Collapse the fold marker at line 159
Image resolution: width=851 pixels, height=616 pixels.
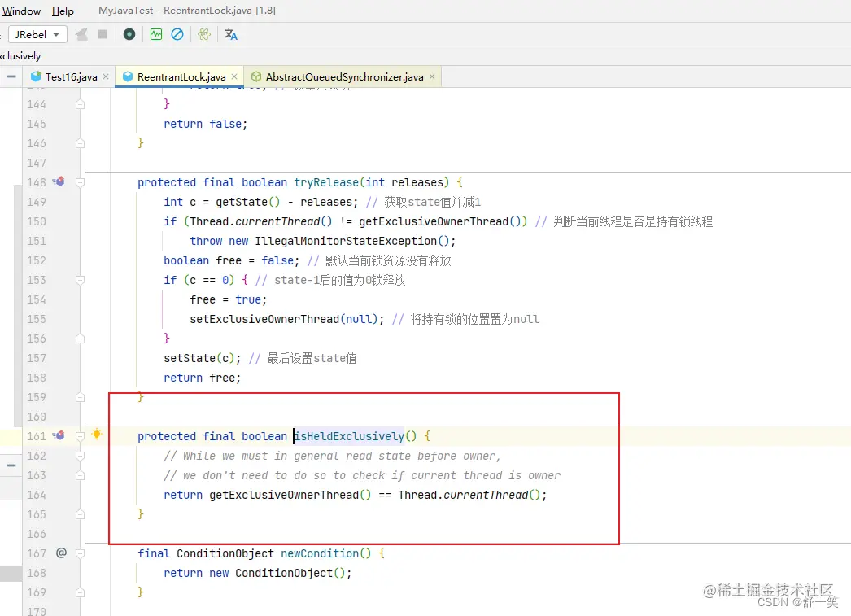tap(81, 397)
